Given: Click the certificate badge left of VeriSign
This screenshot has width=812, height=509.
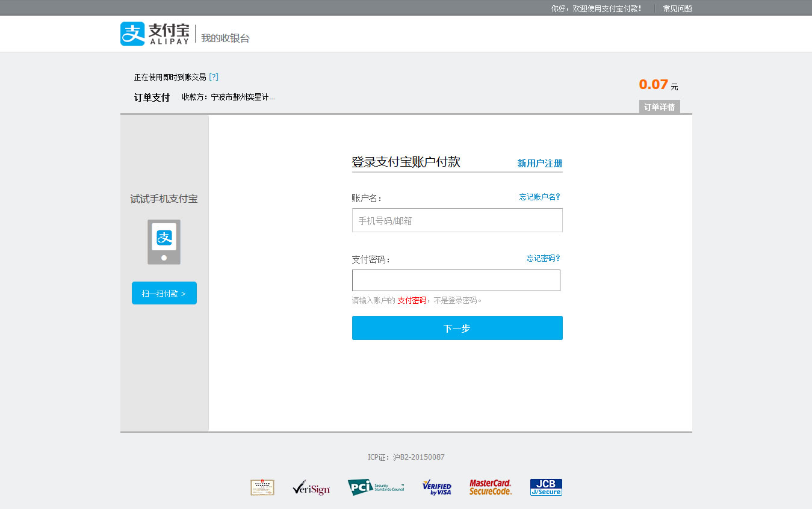Looking at the screenshot, I should pyautogui.click(x=262, y=487).
